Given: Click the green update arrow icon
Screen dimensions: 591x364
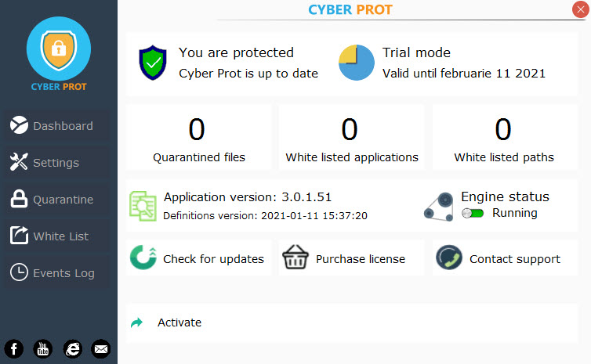Looking at the screenshot, I should coord(143,258).
